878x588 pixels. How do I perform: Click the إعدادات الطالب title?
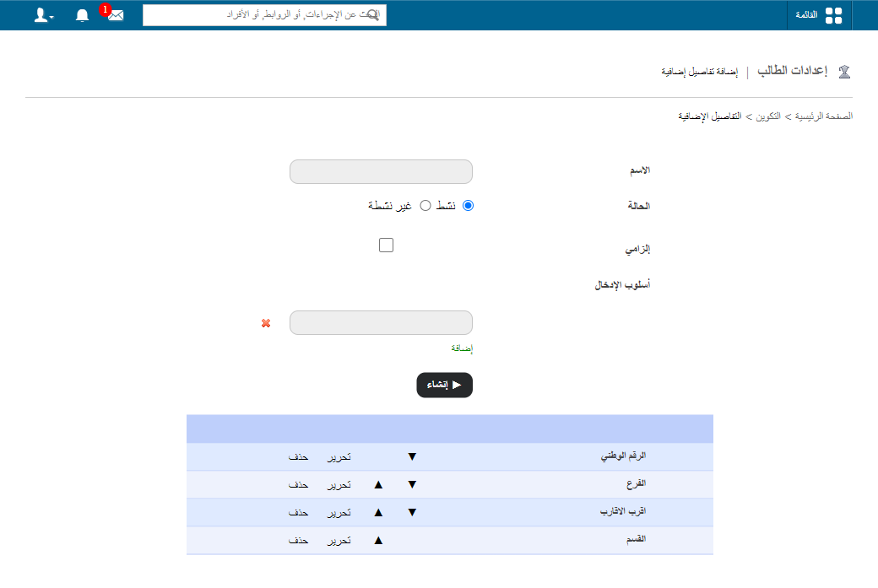[793, 71]
